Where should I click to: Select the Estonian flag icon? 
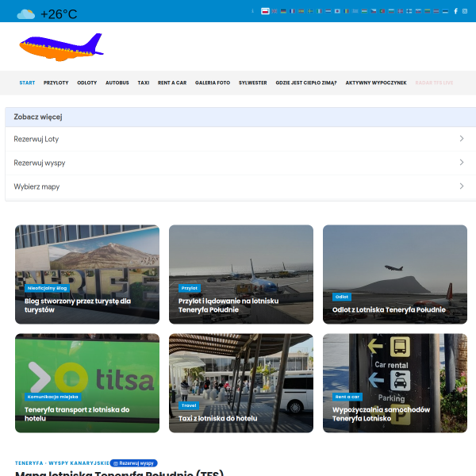(445, 11)
